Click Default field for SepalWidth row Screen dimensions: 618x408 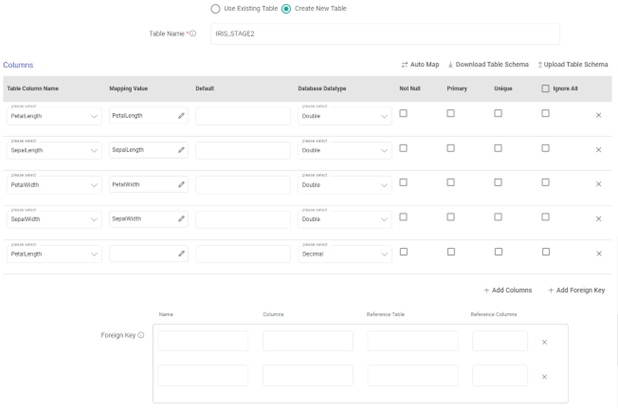tap(243, 219)
